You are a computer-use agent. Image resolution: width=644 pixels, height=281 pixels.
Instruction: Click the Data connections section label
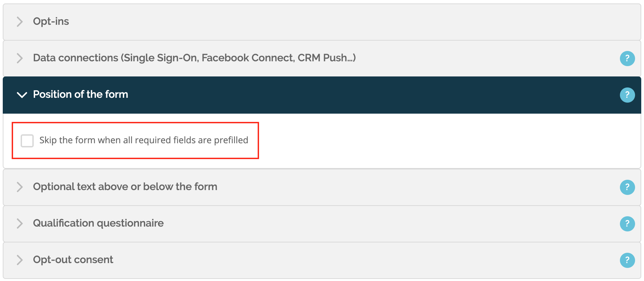point(194,58)
